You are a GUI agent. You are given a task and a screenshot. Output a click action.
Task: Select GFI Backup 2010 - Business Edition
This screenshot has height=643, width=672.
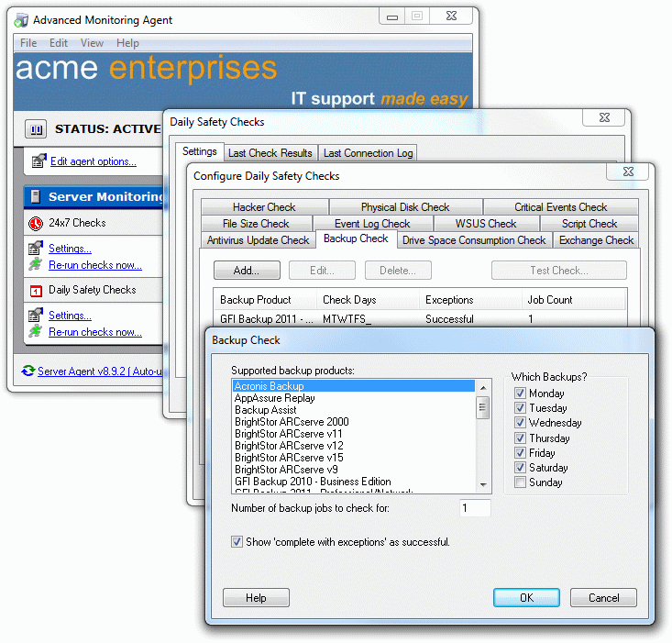pyautogui.click(x=354, y=482)
